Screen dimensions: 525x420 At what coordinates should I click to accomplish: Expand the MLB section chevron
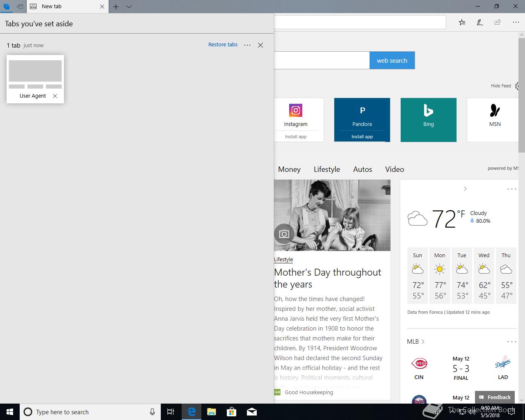click(x=423, y=342)
